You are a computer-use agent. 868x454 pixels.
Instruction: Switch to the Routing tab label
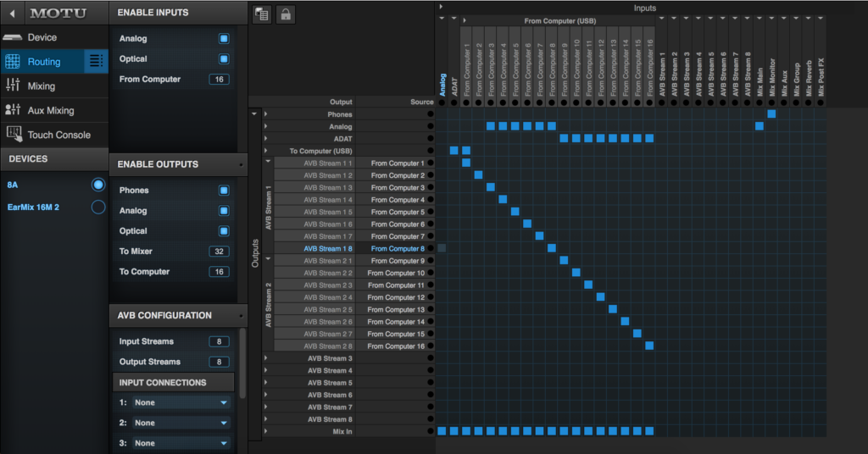[x=44, y=62]
